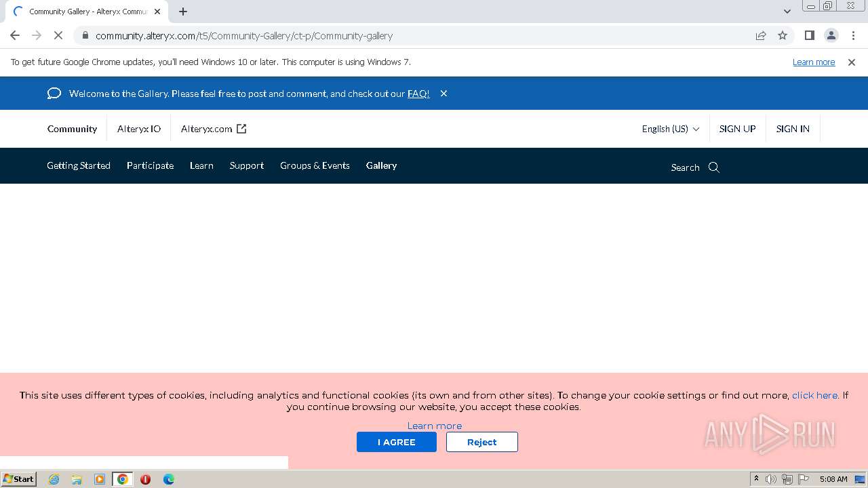Expand the tab search chevron

coord(787,12)
